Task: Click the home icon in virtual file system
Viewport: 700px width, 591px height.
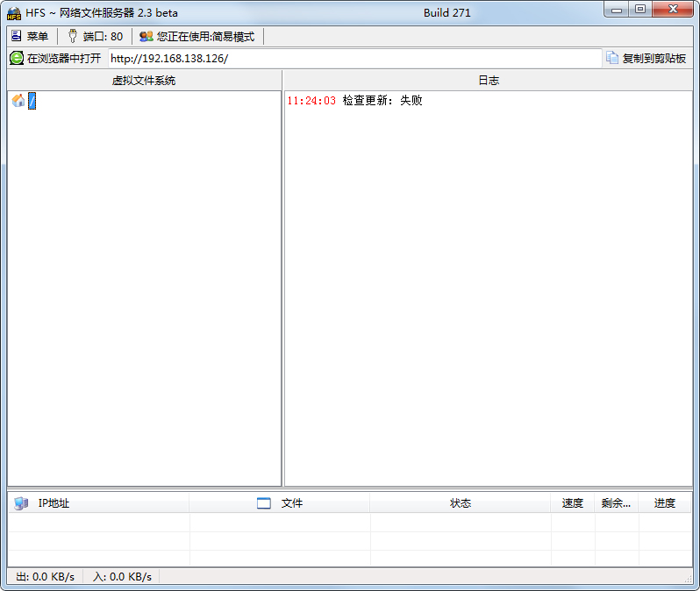Action: tap(18, 101)
